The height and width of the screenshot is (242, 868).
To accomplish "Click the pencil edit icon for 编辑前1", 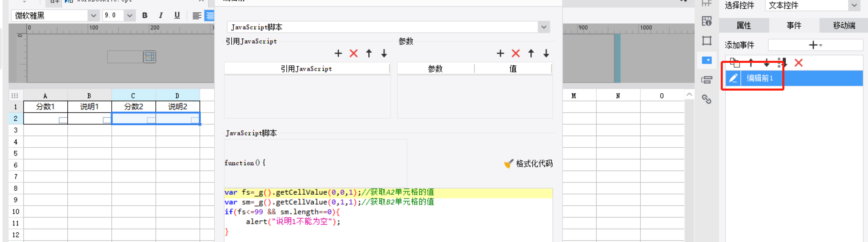I will pos(733,78).
